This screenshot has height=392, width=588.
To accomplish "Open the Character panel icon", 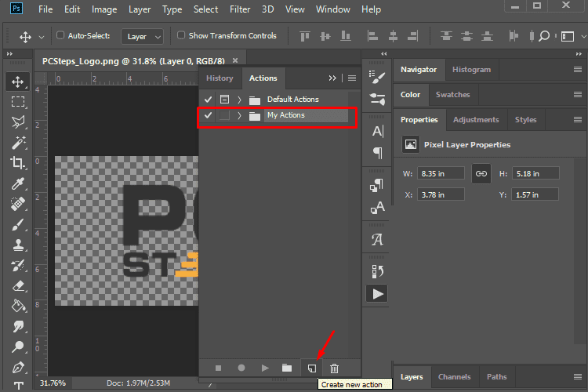I will coord(377,131).
